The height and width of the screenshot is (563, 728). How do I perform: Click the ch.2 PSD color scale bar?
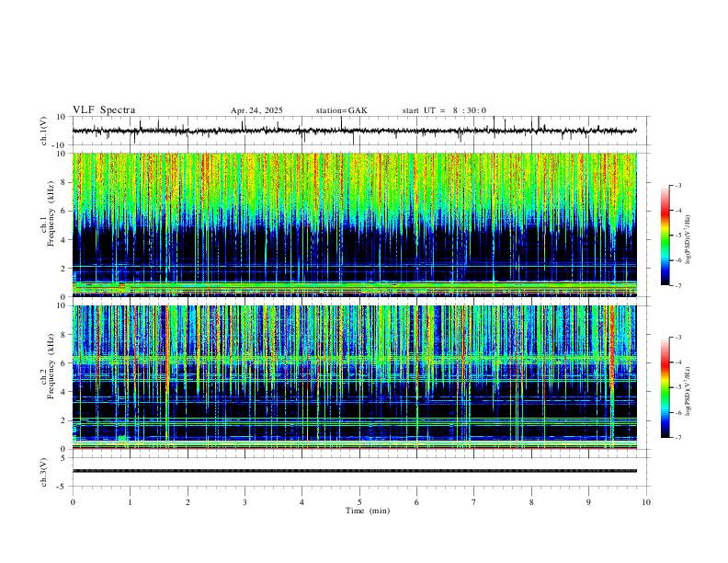pyautogui.click(x=665, y=387)
